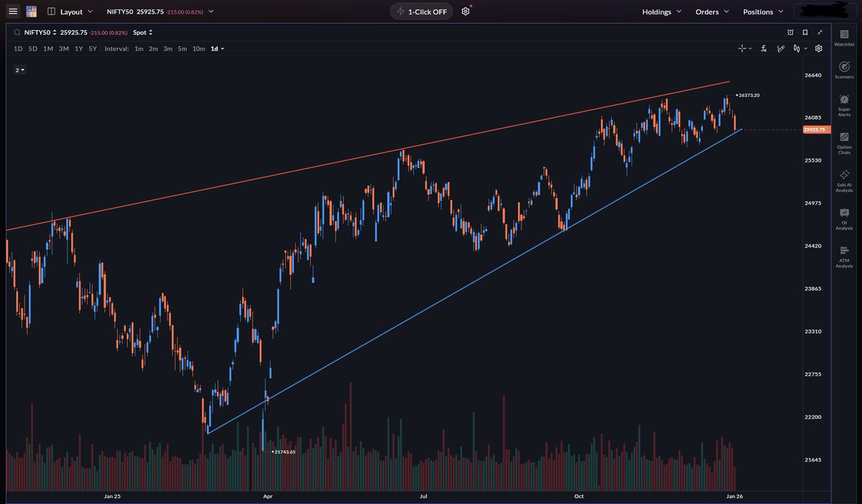The height and width of the screenshot is (504, 862).
Task: Open the hamburger main menu
Action: pyautogui.click(x=12, y=11)
